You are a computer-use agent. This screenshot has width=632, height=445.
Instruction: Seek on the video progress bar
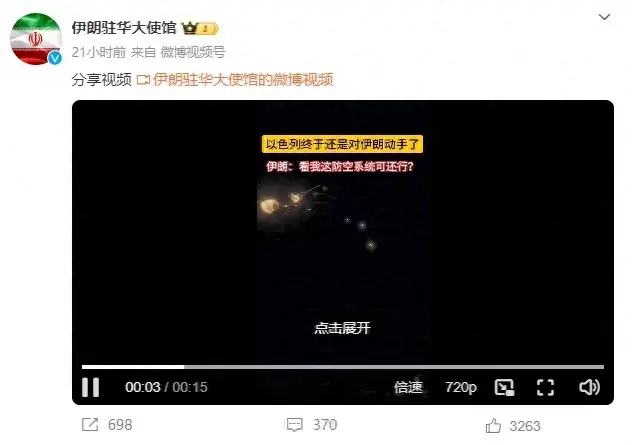click(x=343, y=367)
